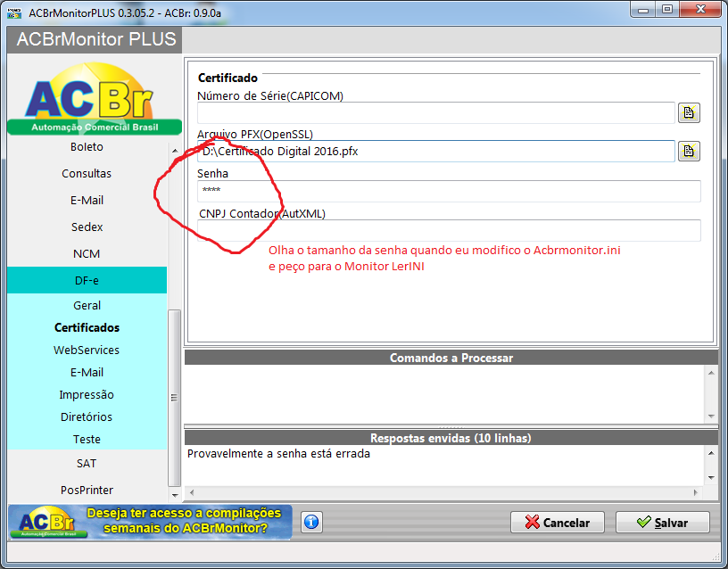Focus the Arquivo PFX(OpenSSL) path field
This screenshot has height=569, width=728.
click(435, 152)
